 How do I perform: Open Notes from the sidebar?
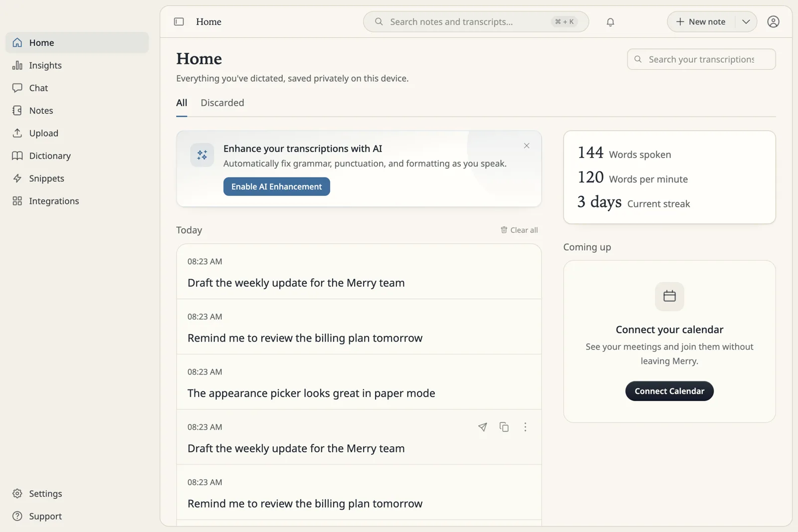coord(77,111)
